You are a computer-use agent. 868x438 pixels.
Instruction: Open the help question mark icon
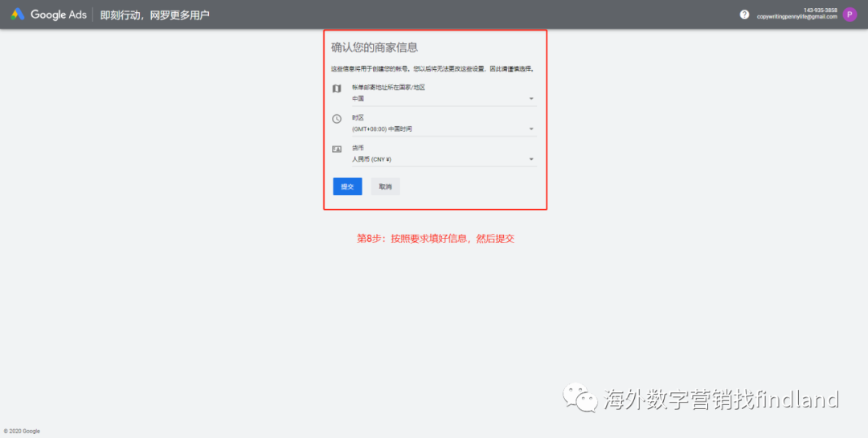744,14
